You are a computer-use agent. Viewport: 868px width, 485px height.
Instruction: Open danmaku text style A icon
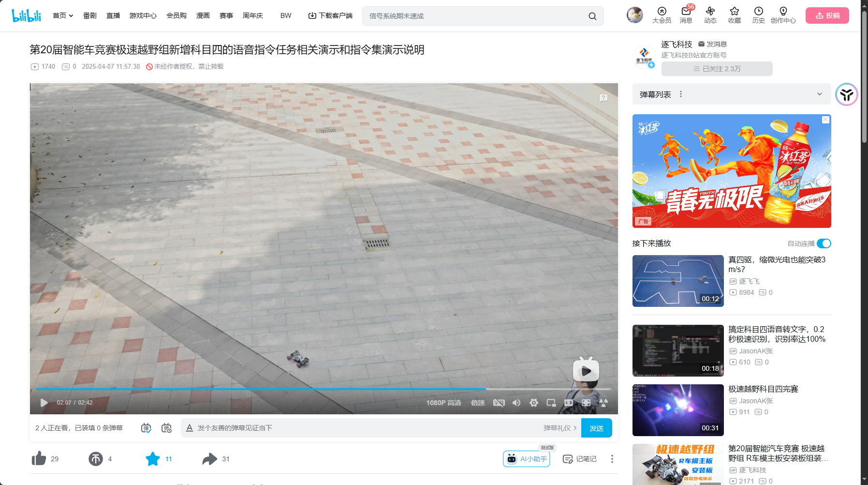[190, 428]
